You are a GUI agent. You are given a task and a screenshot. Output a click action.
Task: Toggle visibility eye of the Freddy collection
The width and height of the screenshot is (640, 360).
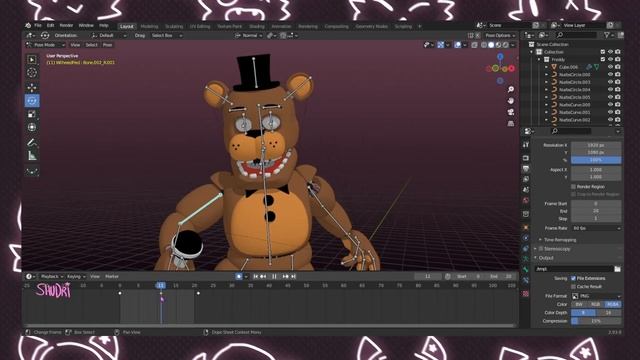[610, 60]
